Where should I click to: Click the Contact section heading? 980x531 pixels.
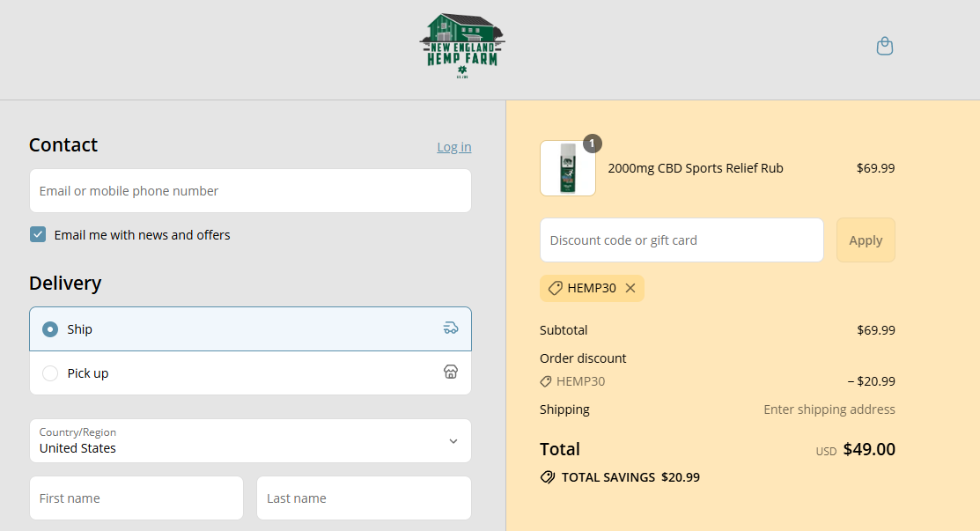[x=63, y=145]
